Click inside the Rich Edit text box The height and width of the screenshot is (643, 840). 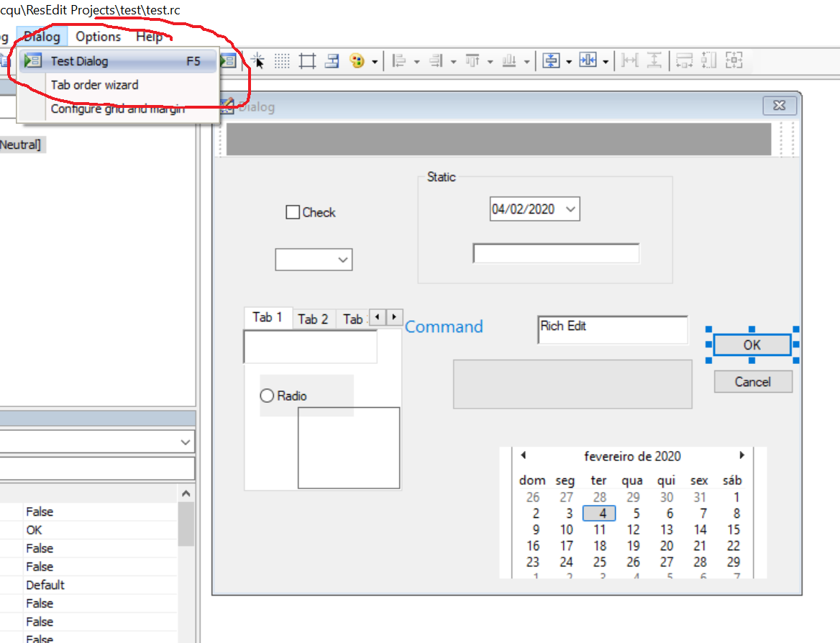tap(612, 330)
